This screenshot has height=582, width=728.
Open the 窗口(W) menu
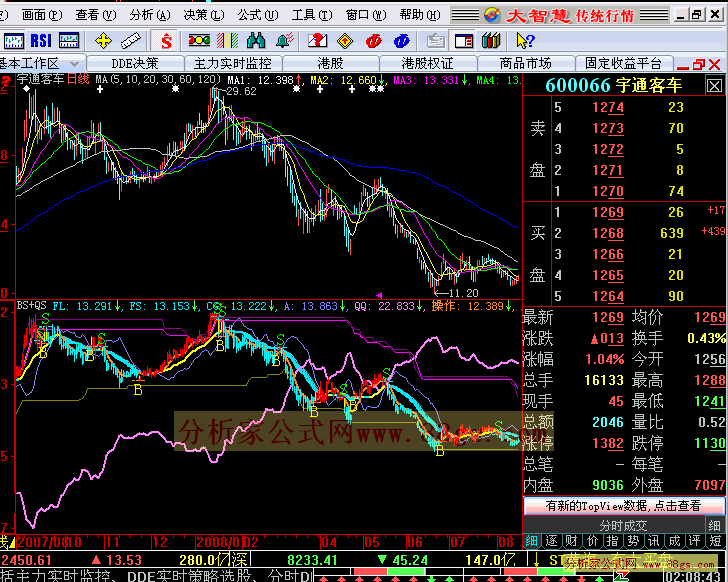(x=365, y=15)
